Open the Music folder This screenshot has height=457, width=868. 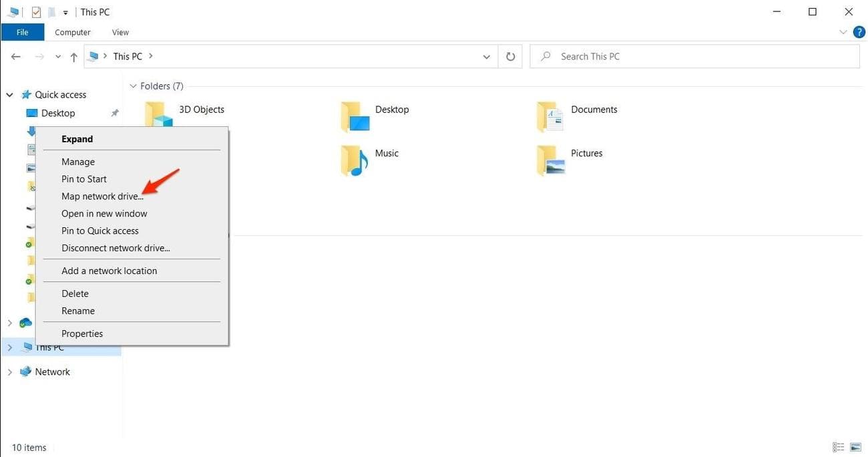386,153
